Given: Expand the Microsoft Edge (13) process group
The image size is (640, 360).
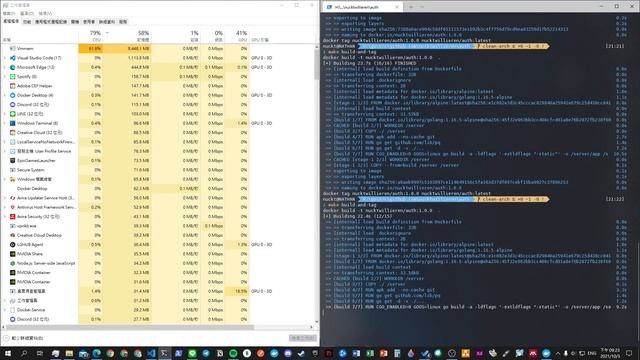Looking at the screenshot, I should (5, 67).
